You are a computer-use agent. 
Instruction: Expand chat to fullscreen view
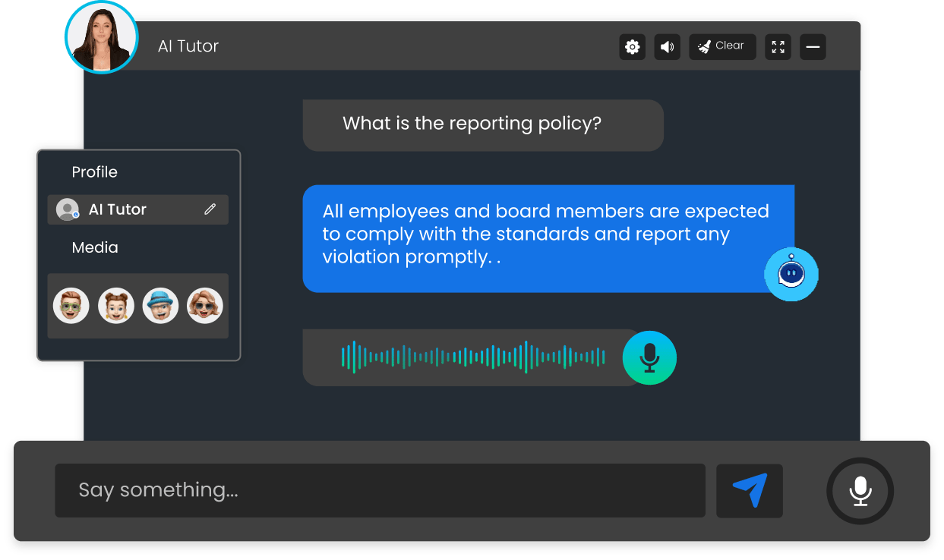(x=778, y=47)
